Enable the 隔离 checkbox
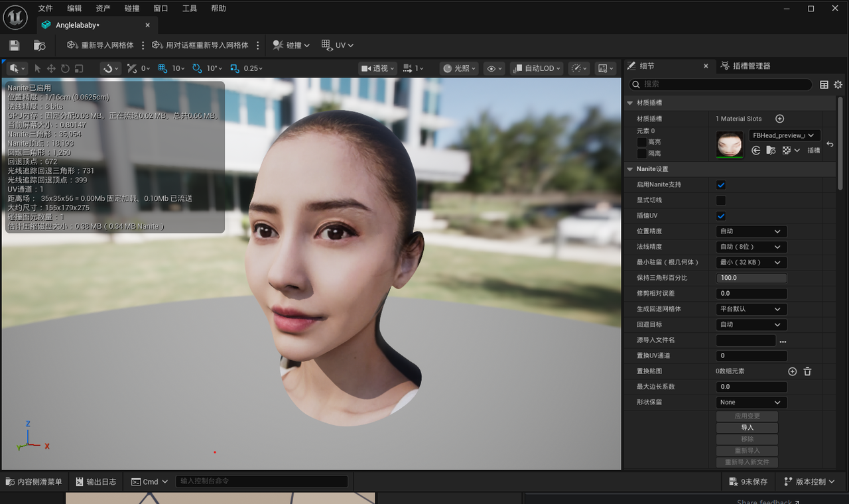Viewport: 849px width, 504px height. point(641,153)
